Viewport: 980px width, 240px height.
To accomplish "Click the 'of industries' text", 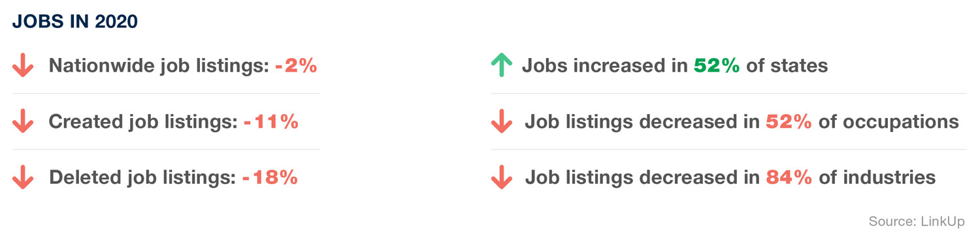I will click(877, 177).
